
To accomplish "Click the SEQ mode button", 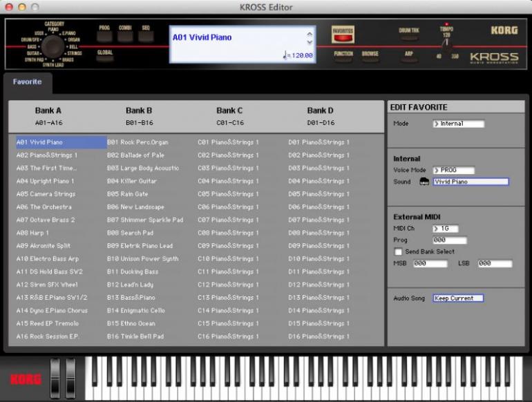I will coord(146,36).
